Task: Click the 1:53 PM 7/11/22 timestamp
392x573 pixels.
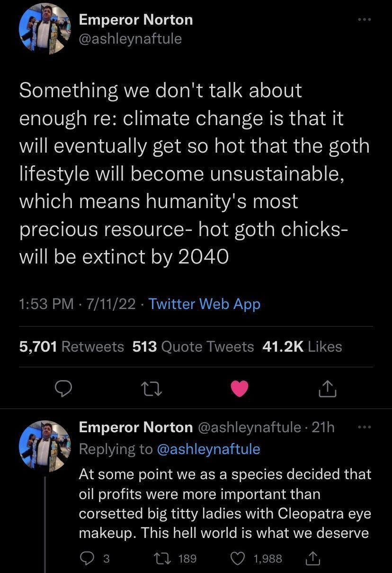Action: 77,304
